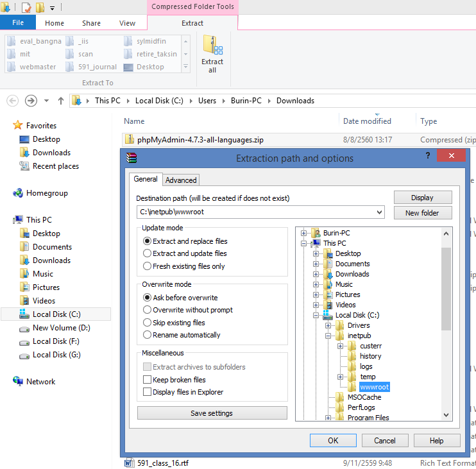Viewport: 476px width, 469px height.
Task: Select Overwrite without prompt option
Action: click(x=187, y=310)
